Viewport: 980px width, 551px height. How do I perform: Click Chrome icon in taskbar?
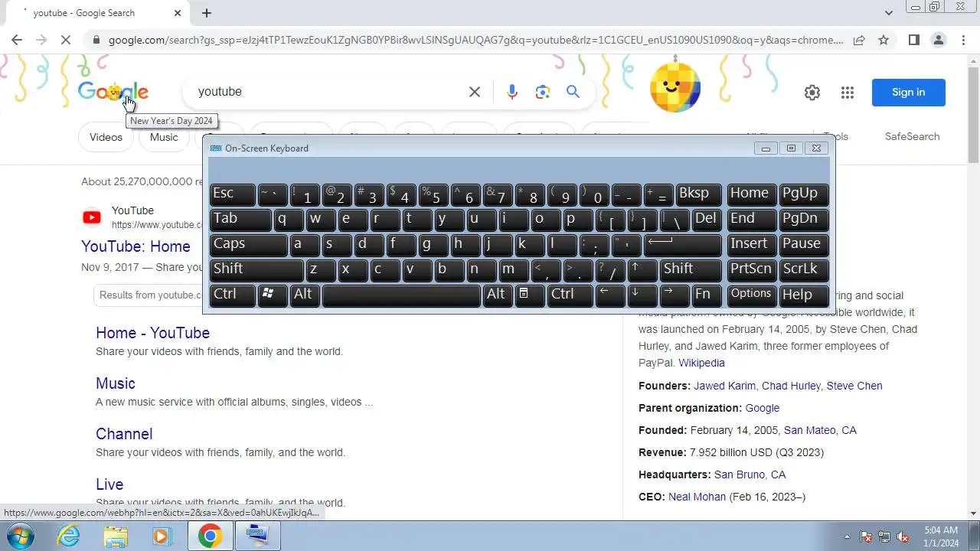[x=210, y=536]
